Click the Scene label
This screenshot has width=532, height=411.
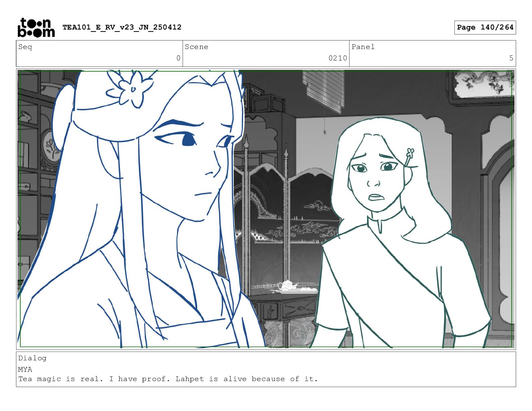[196, 47]
